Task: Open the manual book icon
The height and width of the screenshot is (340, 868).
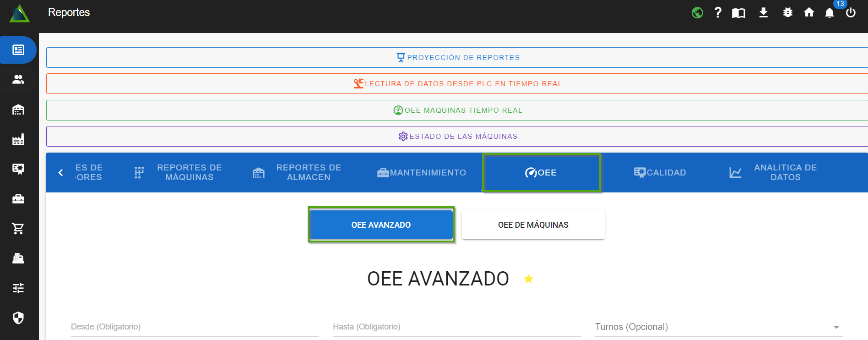Action: tap(738, 13)
